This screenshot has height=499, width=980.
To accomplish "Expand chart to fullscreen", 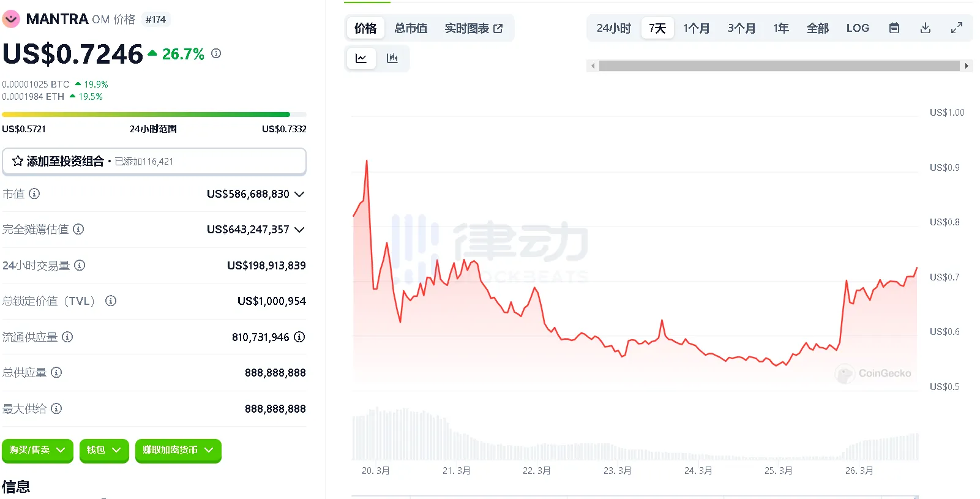I will pyautogui.click(x=956, y=28).
